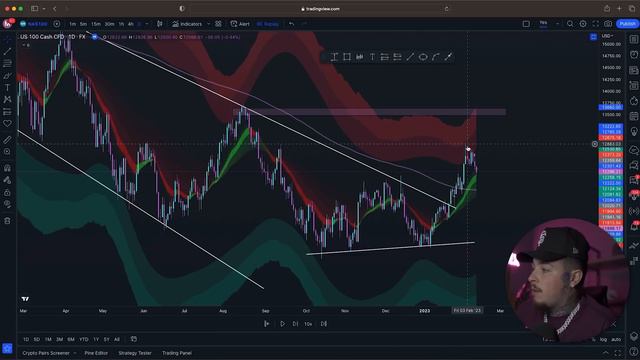Click the compare/add symbol plus icon
Screen dimensions: 640x360
57,24
